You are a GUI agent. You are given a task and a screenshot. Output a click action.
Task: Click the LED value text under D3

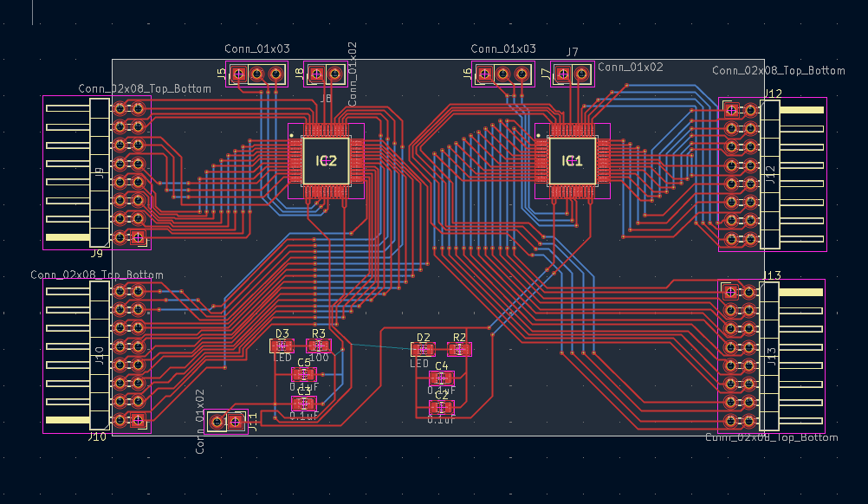[x=282, y=358]
